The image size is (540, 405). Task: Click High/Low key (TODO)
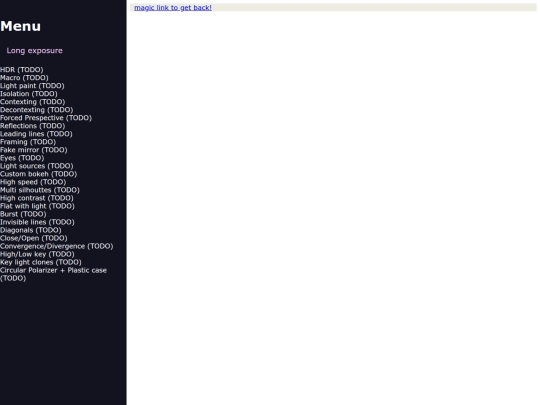[37, 255]
